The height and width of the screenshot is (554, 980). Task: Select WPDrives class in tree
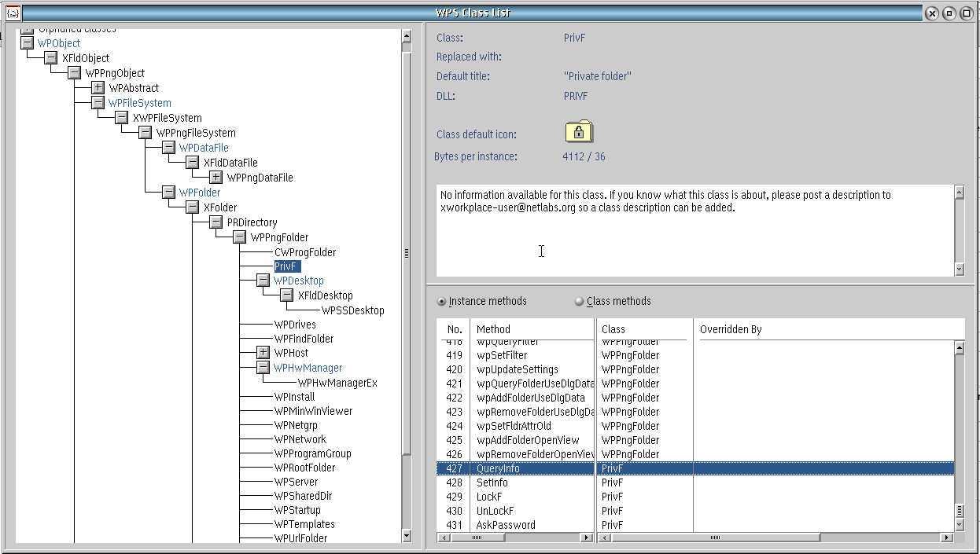tap(295, 325)
